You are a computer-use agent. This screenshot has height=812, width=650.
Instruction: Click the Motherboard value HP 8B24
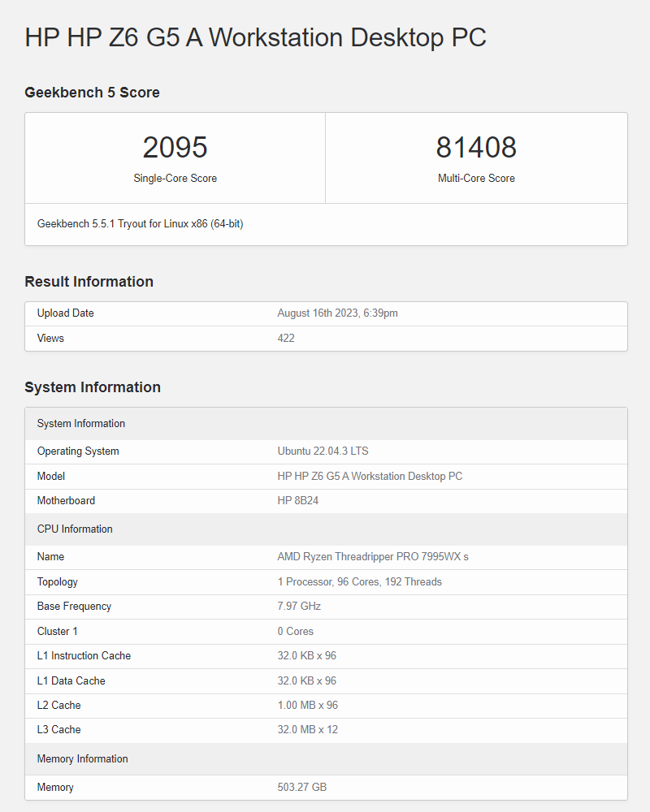(297, 501)
